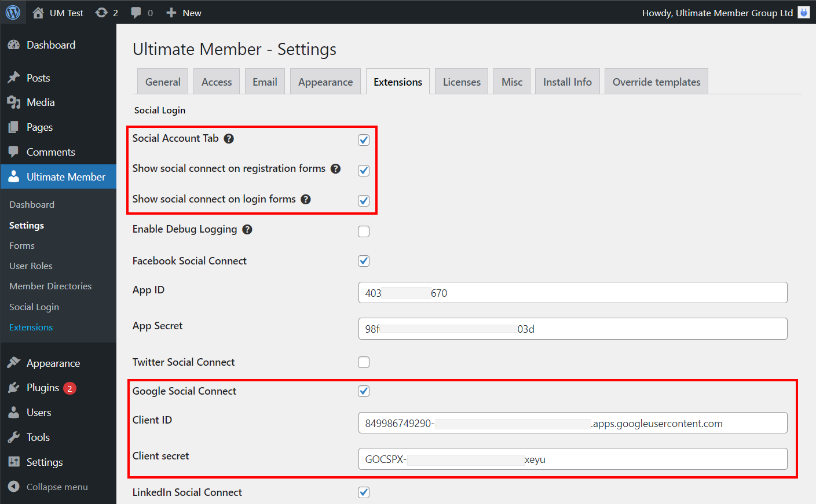
Task: Disable Facebook Social Connect
Action: (364, 260)
